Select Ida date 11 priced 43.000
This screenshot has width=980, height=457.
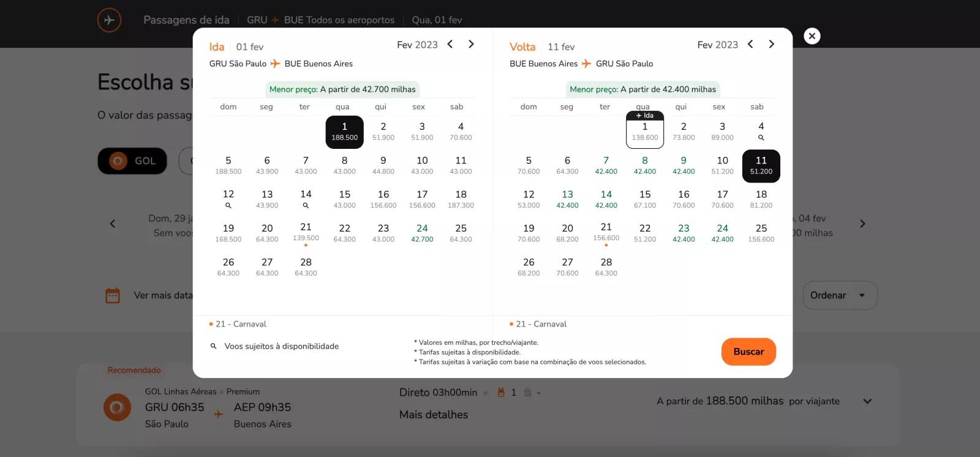click(x=461, y=165)
